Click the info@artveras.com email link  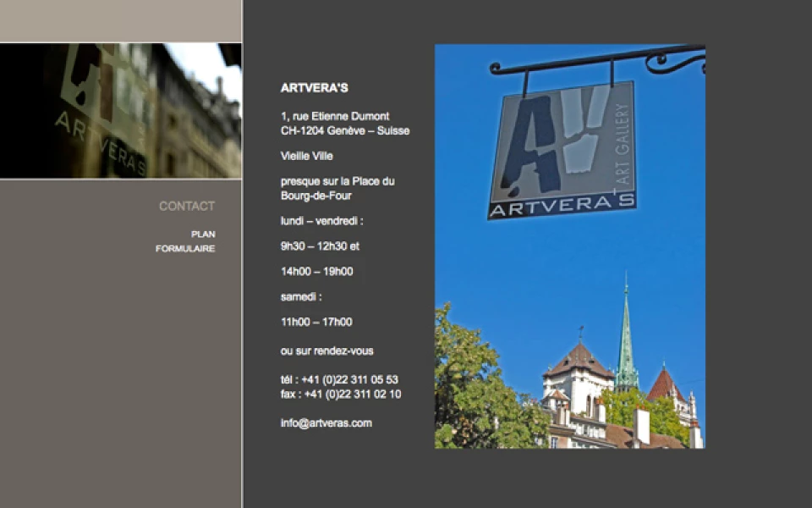pos(326,423)
